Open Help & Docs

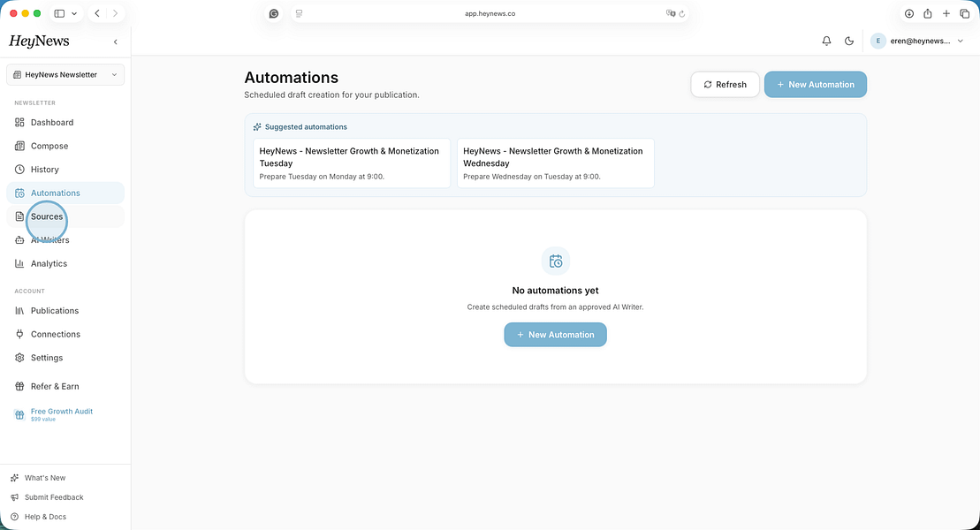tap(45, 517)
